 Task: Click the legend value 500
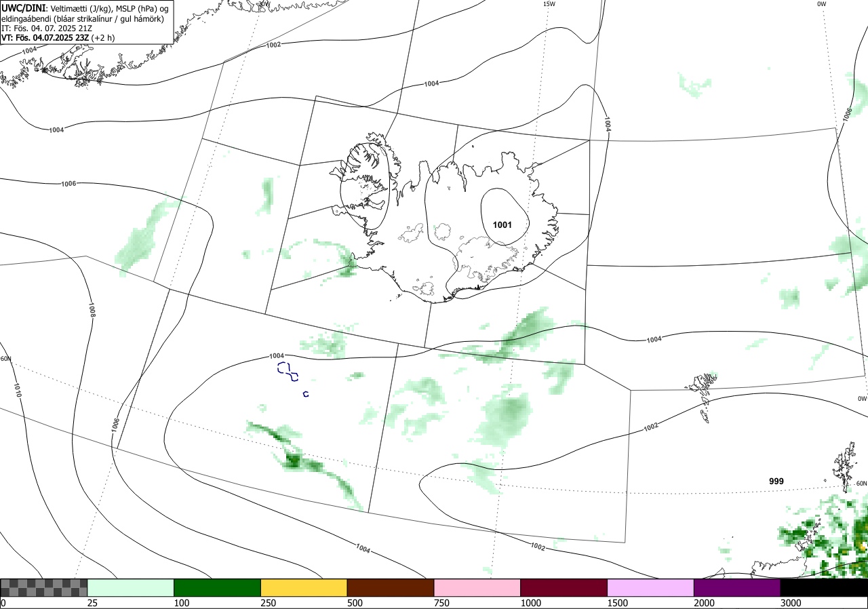(x=355, y=603)
